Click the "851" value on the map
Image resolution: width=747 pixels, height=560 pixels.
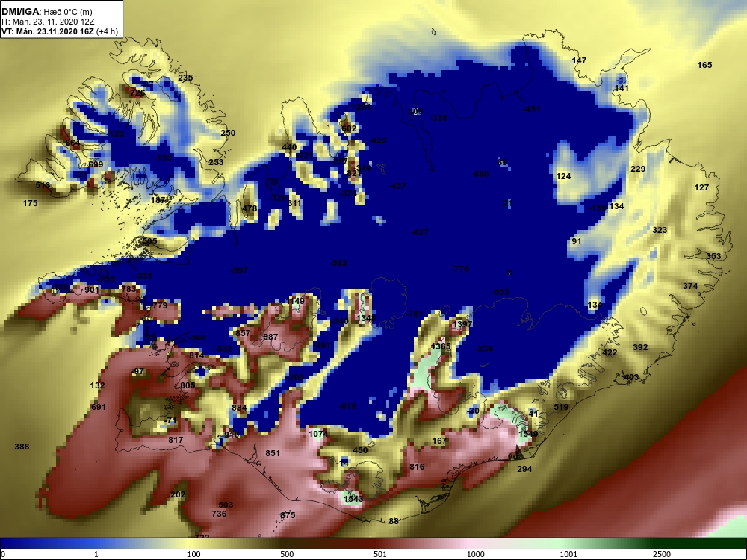(273, 453)
